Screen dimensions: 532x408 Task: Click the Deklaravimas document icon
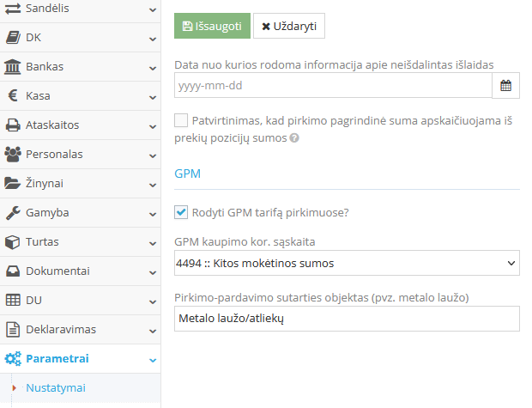pyautogui.click(x=13, y=330)
